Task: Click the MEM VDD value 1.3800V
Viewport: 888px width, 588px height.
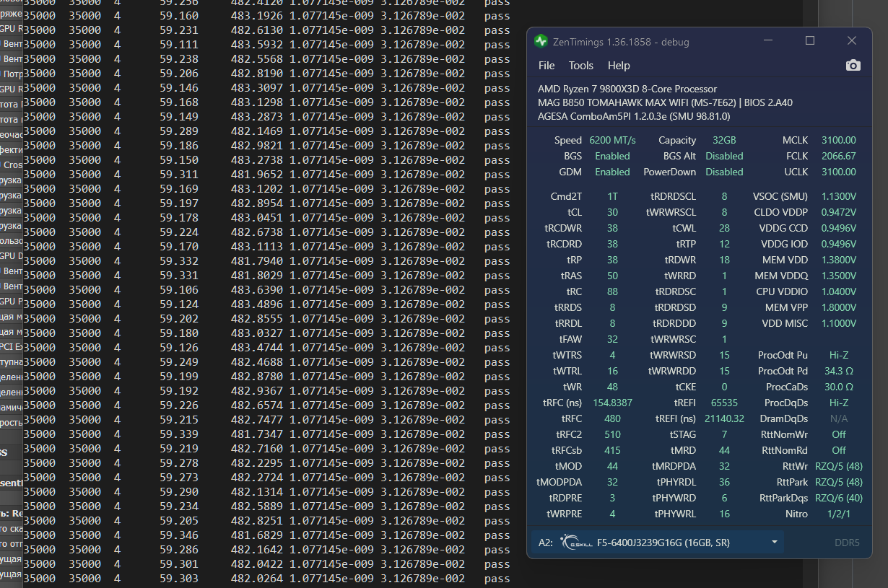Action: (x=839, y=260)
